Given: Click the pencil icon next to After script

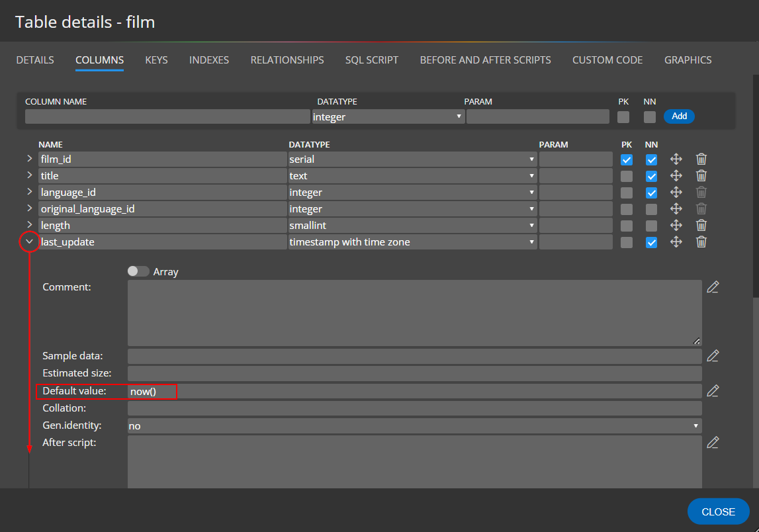Looking at the screenshot, I should [x=713, y=442].
